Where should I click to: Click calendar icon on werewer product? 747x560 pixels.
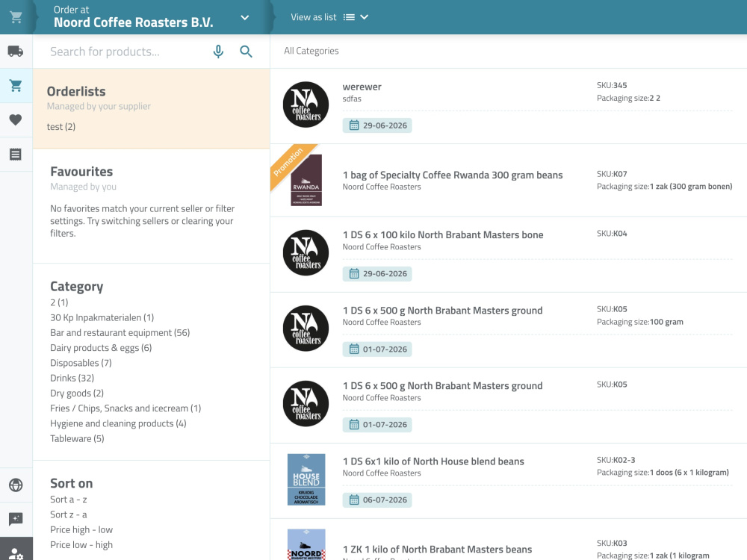point(354,125)
